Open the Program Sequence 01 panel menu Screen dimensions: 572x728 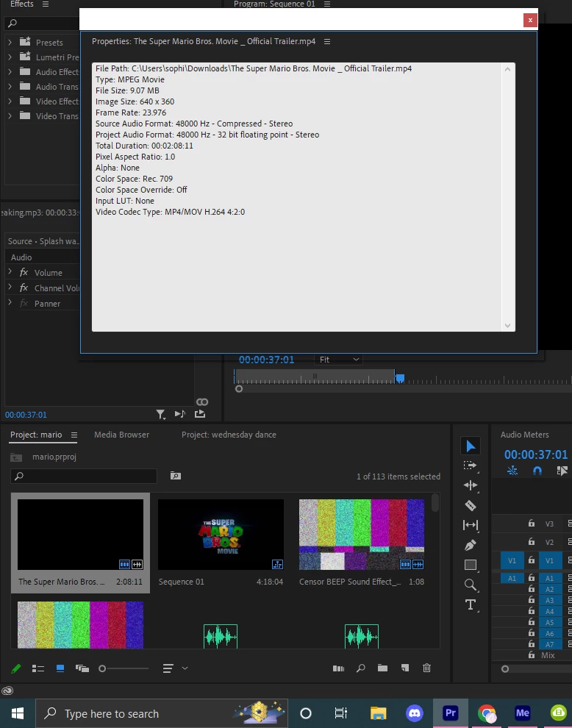pyautogui.click(x=327, y=4)
